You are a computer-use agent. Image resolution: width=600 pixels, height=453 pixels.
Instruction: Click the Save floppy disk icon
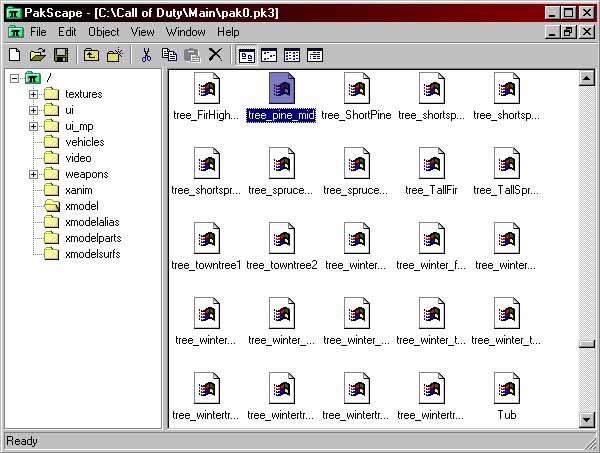click(60, 55)
